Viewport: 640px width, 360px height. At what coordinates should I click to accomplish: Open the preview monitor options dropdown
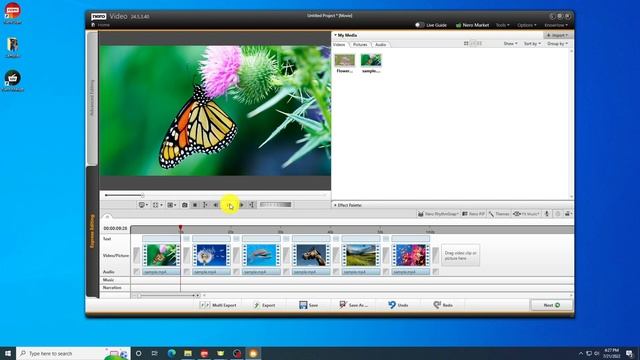(143, 205)
